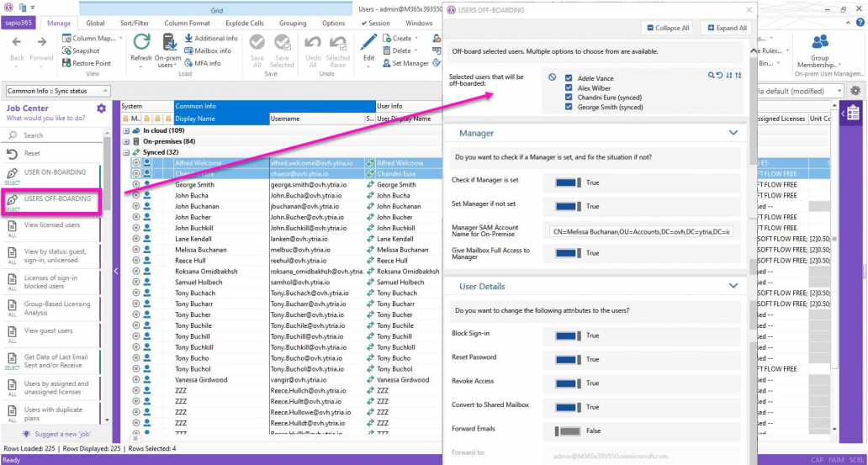Open Common Info :: Sync status dropdown
The height and width of the screenshot is (465, 868).
tap(58, 91)
